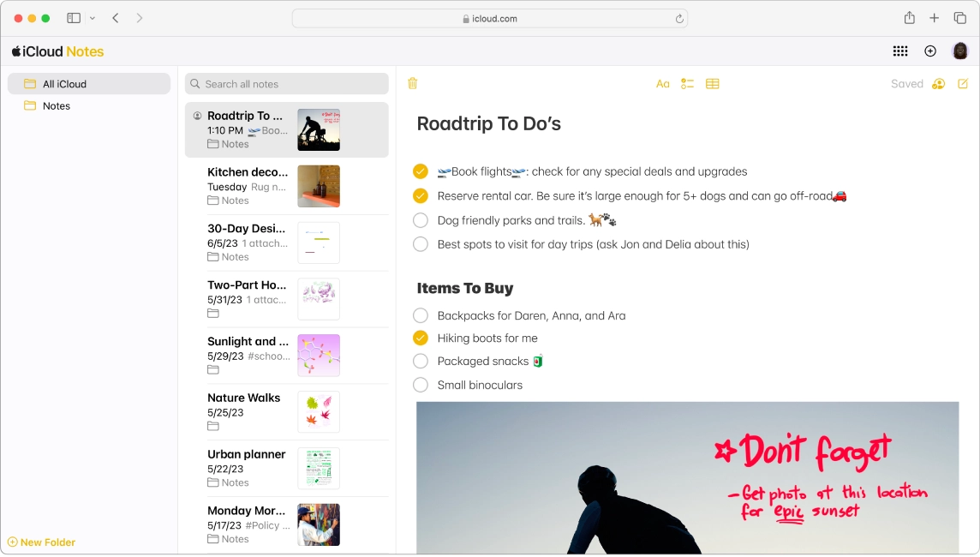
Task: Open collaboration sharing options for the note
Action: pos(939,83)
